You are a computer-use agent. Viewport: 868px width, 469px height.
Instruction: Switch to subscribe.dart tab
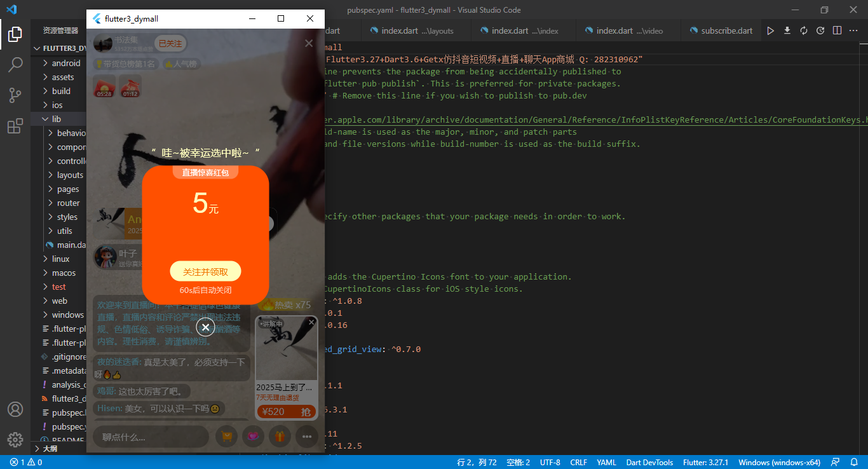point(721,31)
